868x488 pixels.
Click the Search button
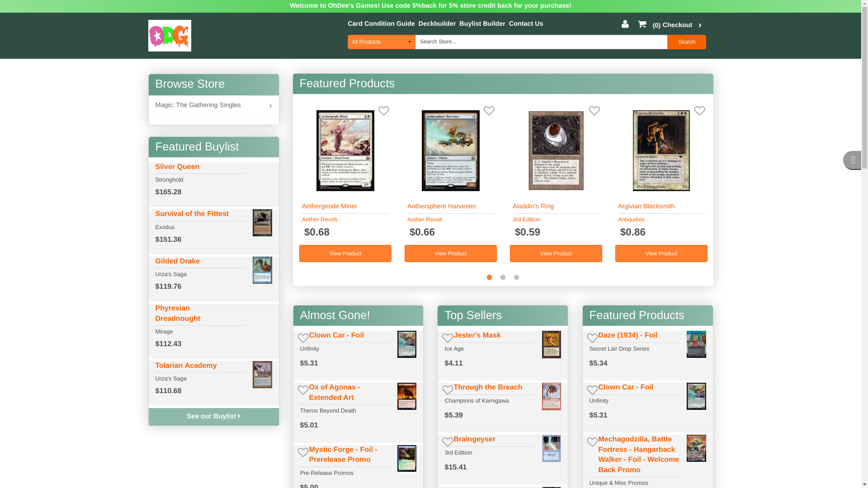point(686,42)
